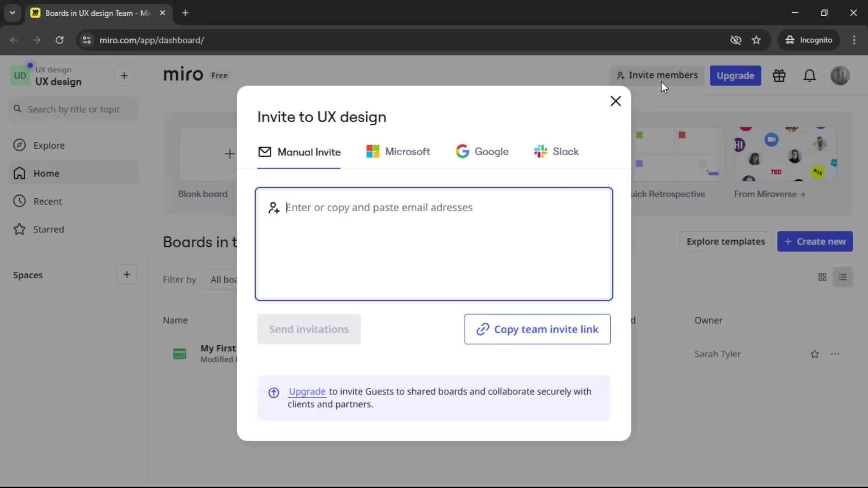Close the Invite to UX design dialog

point(615,101)
